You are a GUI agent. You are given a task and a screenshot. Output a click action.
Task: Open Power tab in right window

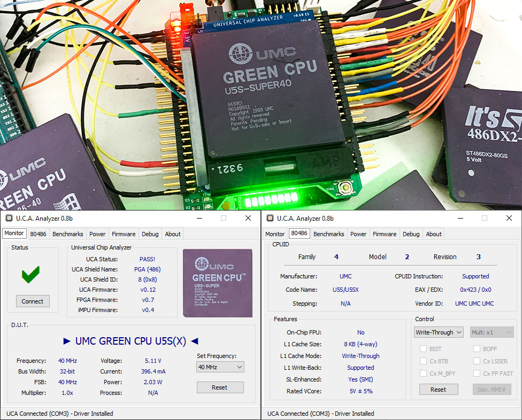(358, 234)
